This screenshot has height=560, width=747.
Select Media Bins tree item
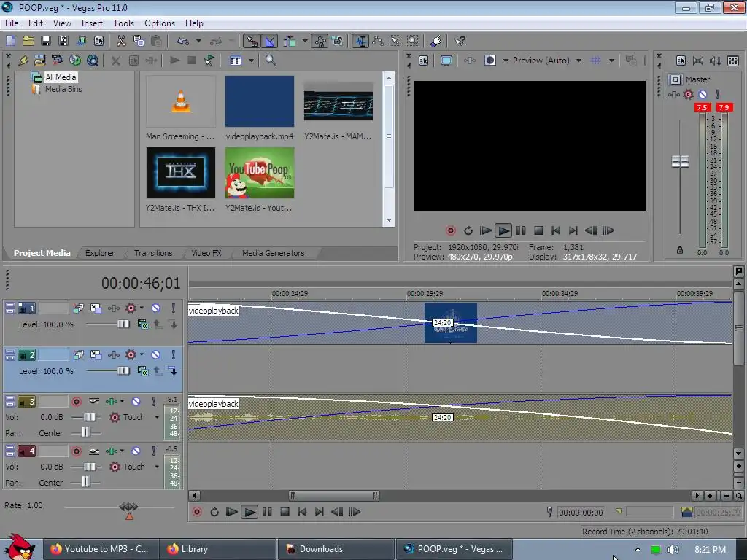pos(63,89)
